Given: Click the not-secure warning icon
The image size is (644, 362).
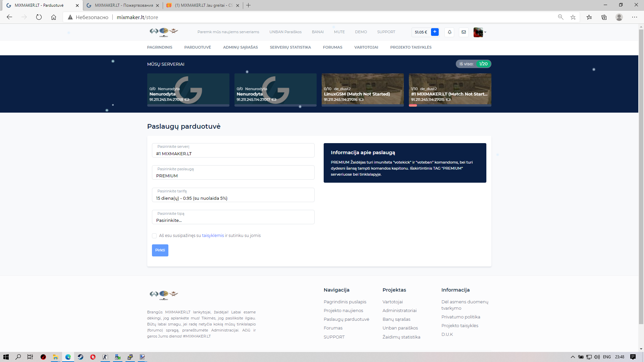Looking at the screenshot, I should tap(70, 17).
